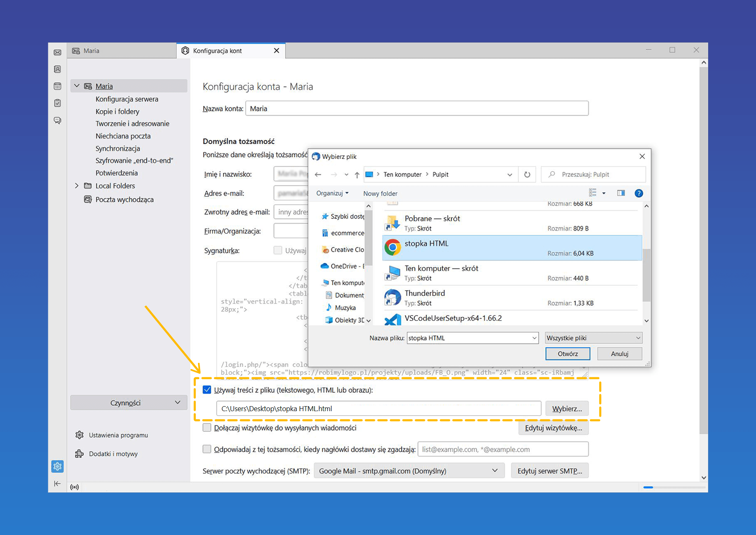Uncheck Używaj treści z pliku checkbox
Image resolution: width=756 pixels, height=535 pixels.
(x=207, y=390)
